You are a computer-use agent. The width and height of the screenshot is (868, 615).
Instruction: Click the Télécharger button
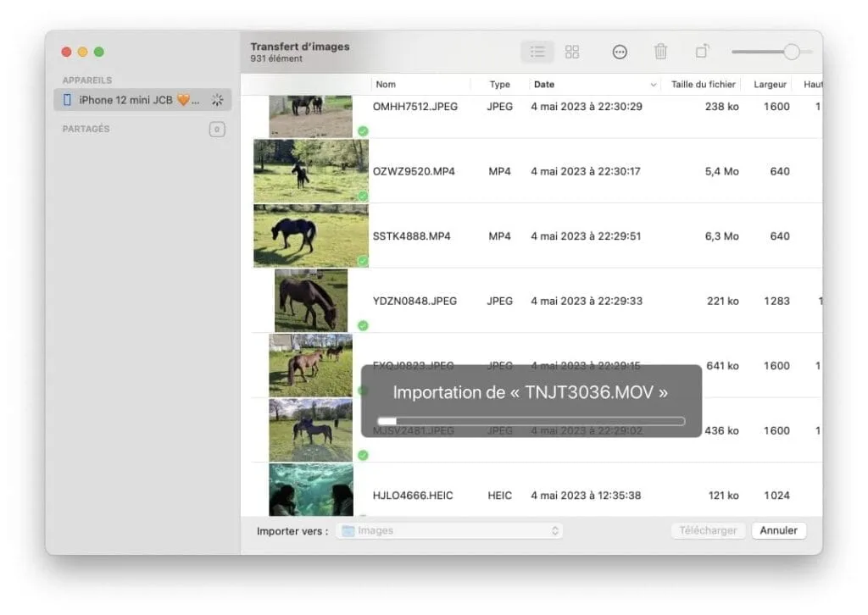(x=708, y=530)
